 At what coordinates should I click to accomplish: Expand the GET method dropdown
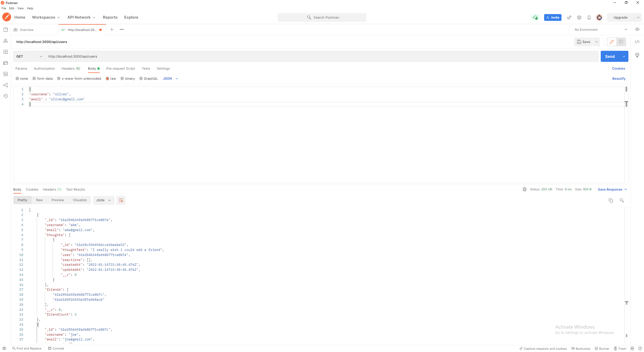click(29, 56)
